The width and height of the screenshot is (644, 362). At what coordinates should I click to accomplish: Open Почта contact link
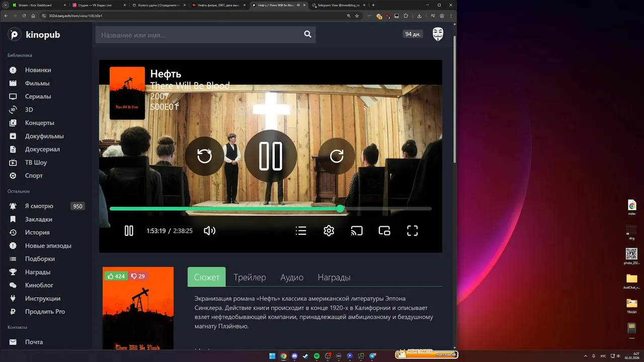(34, 342)
